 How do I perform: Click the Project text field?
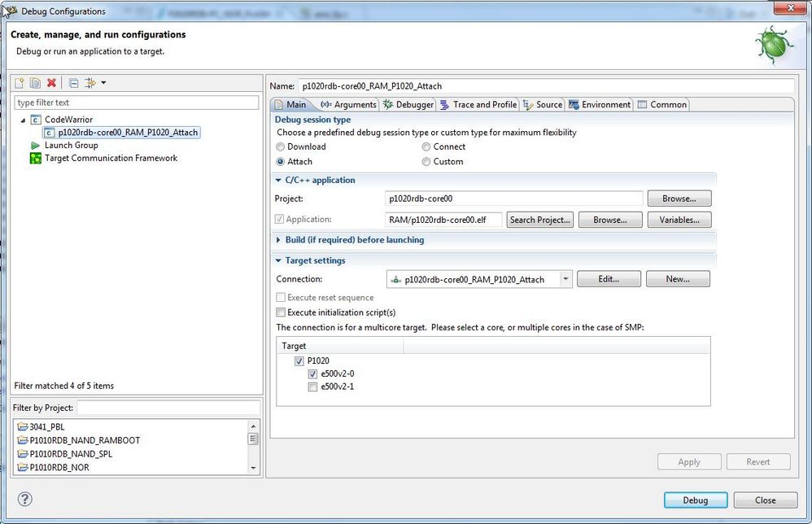(x=513, y=199)
